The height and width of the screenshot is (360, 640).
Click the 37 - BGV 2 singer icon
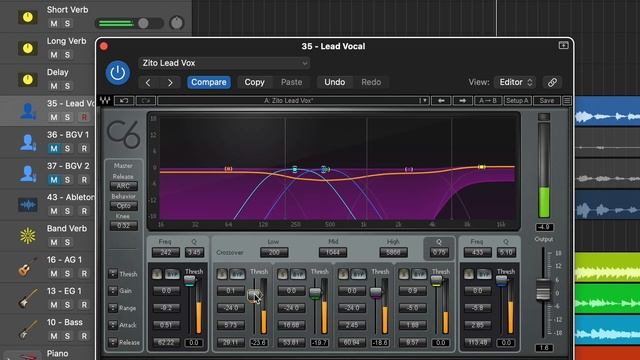[28, 173]
